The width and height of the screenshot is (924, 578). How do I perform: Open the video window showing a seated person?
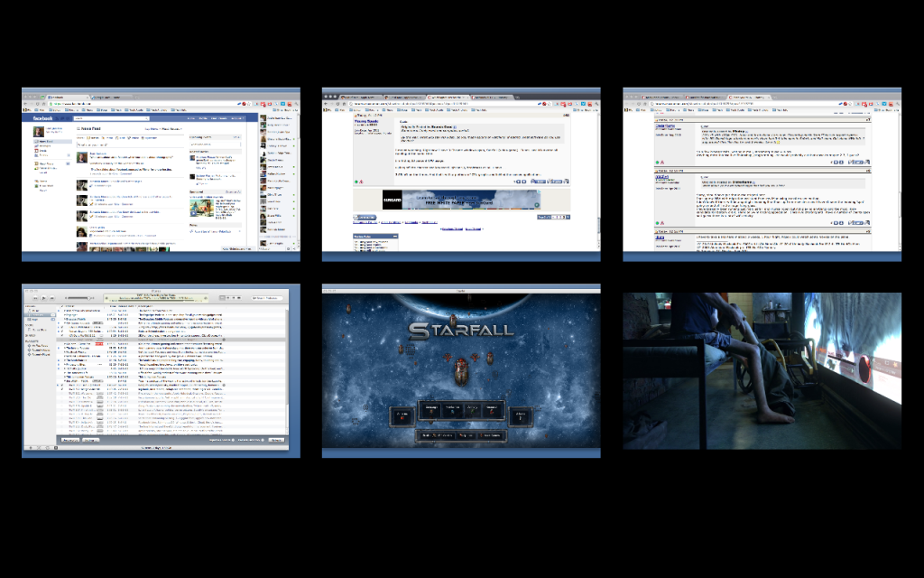[762, 370]
